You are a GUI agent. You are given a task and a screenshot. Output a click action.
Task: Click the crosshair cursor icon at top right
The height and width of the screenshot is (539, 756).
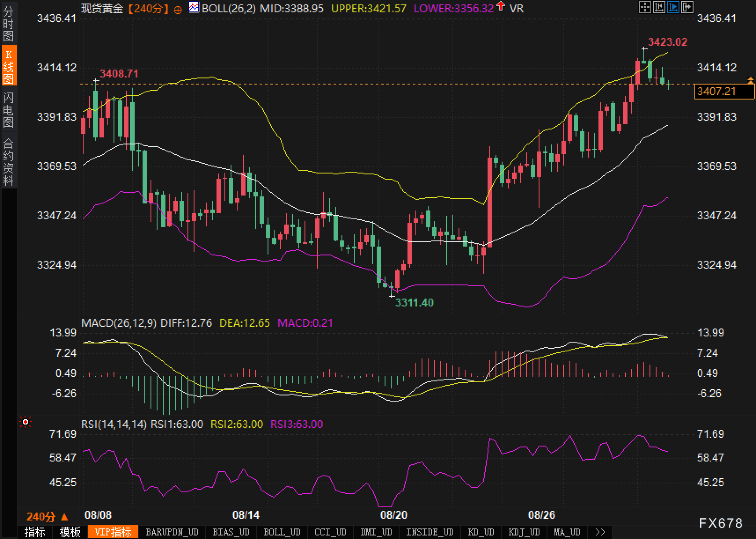(645, 7)
